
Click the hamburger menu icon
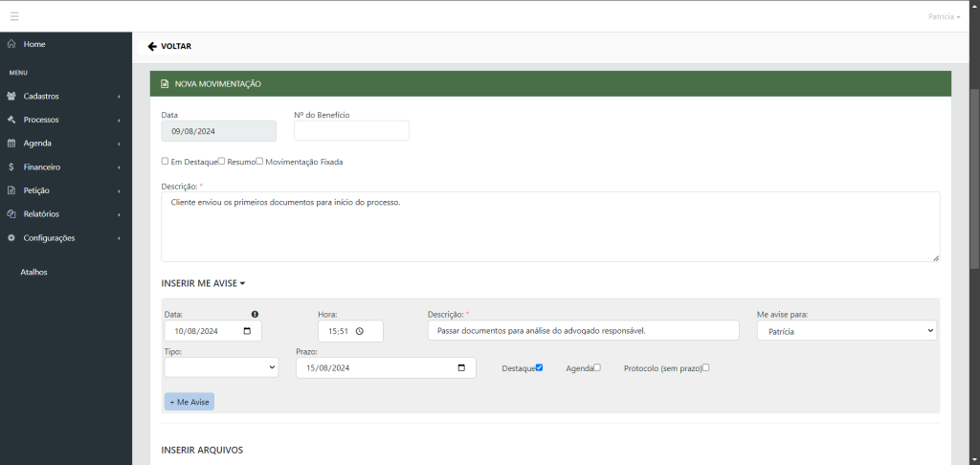[x=14, y=16]
